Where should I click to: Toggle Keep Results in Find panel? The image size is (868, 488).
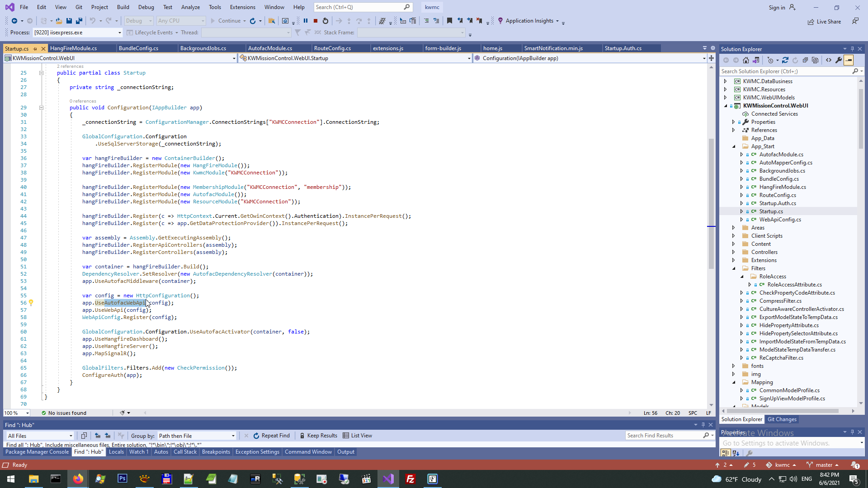click(318, 436)
